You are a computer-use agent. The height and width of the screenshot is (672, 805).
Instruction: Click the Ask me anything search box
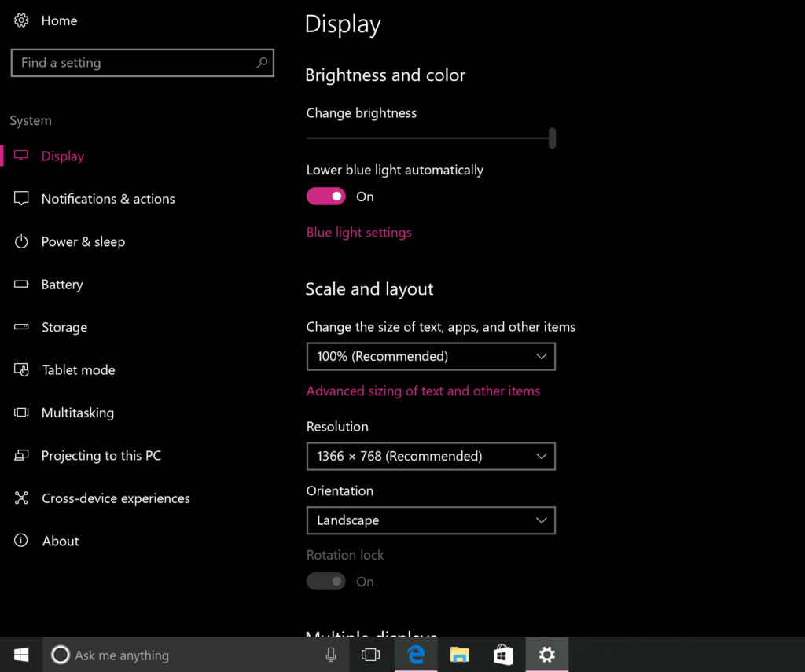195,655
